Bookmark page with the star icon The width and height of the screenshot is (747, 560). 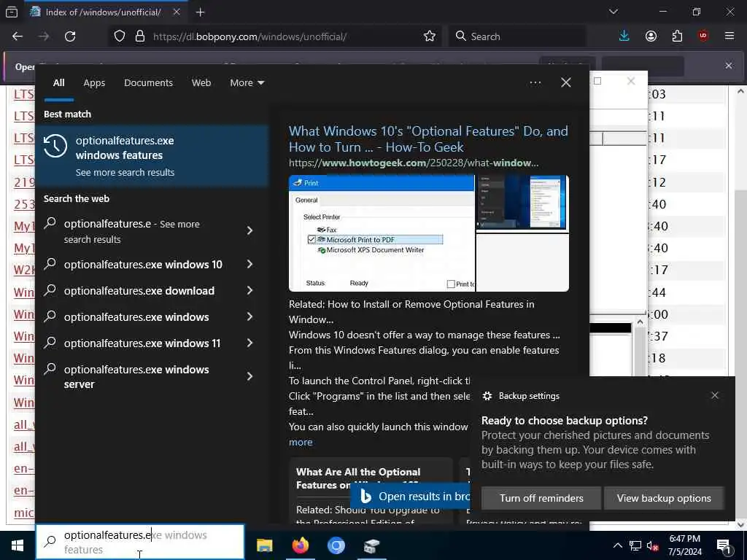(429, 36)
